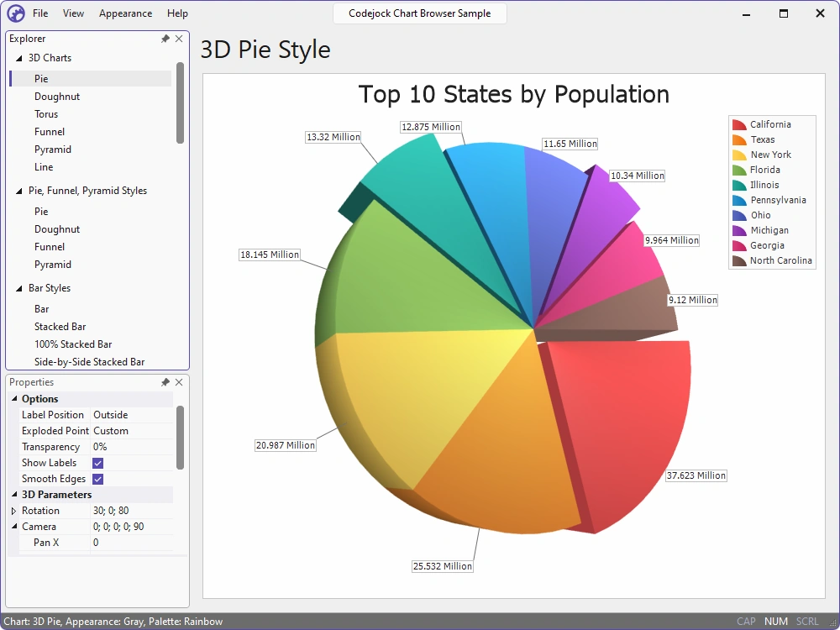Click the NUM status bar indicator

[x=775, y=622]
